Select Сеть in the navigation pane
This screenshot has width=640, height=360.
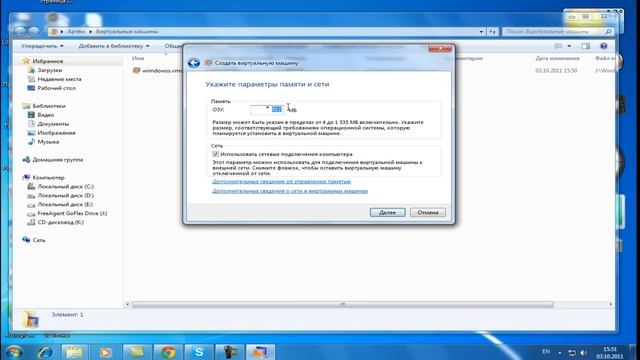(x=39, y=240)
